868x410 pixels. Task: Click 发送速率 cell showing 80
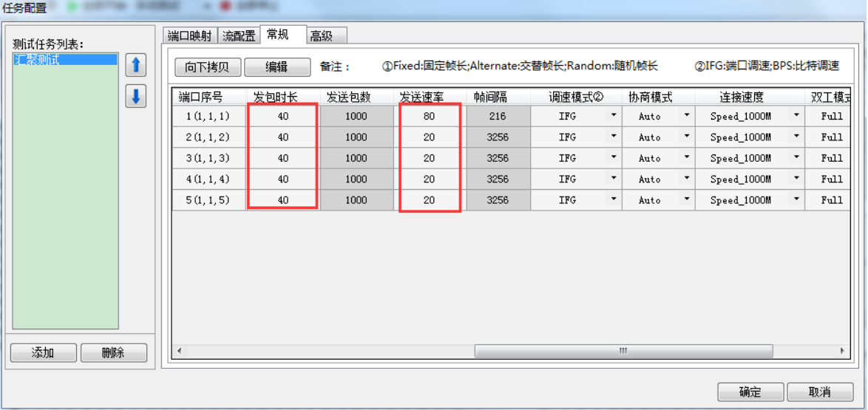429,116
